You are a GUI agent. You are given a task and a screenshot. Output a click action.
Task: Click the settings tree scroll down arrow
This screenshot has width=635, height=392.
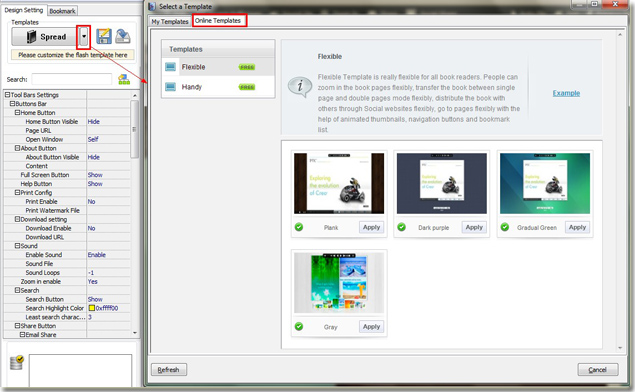coord(135,333)
